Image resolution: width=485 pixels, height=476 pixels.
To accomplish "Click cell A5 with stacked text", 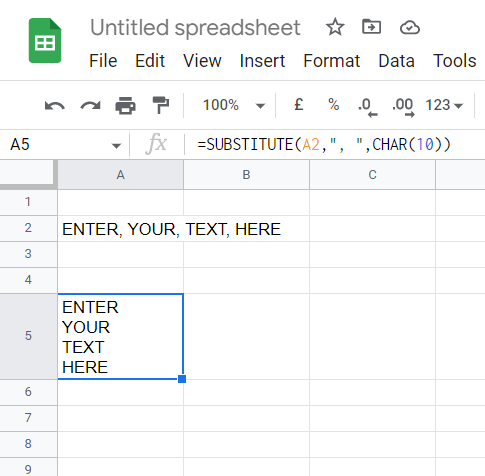I will click(x=121, y=336).
